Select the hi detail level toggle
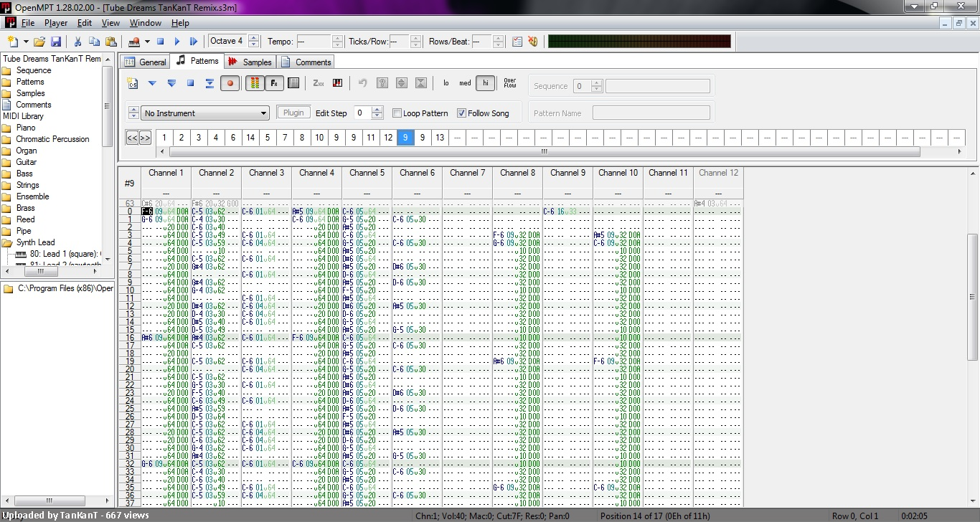Viewport: 980px width, 522px height. (x=486, y=83)
